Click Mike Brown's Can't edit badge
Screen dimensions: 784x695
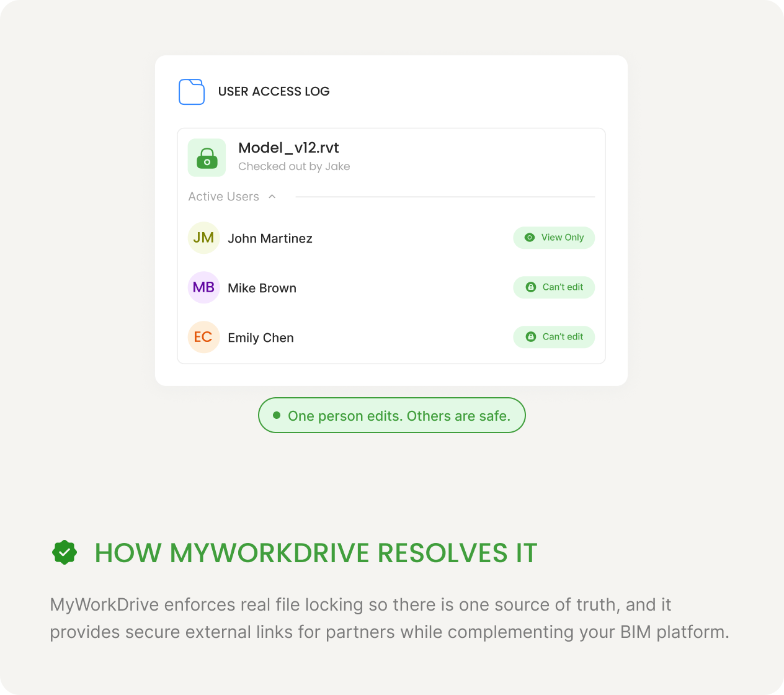coord(554,287)
